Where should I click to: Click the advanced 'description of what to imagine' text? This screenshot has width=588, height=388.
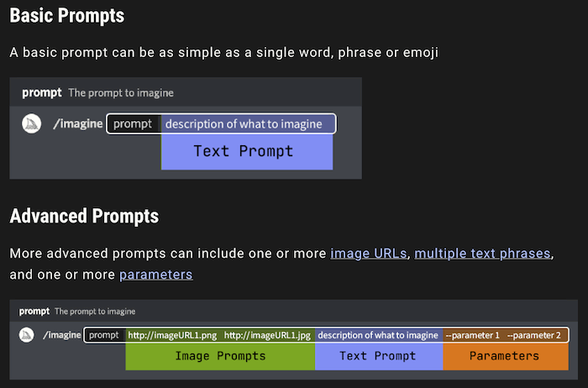click(378, 335)
